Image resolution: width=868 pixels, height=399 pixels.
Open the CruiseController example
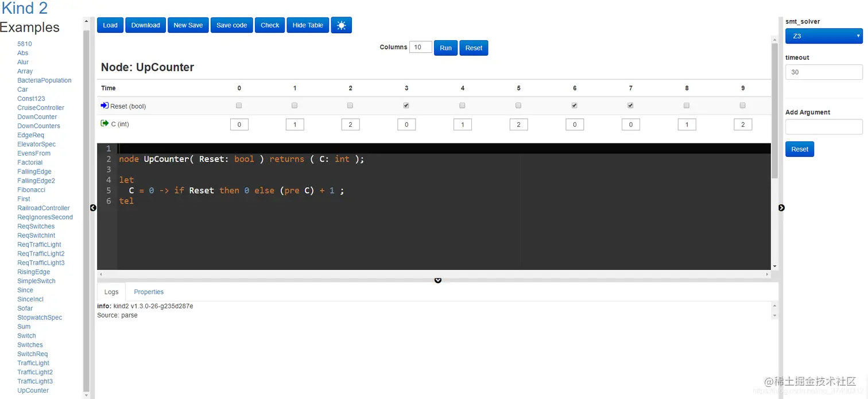click(x=41, y=107)
